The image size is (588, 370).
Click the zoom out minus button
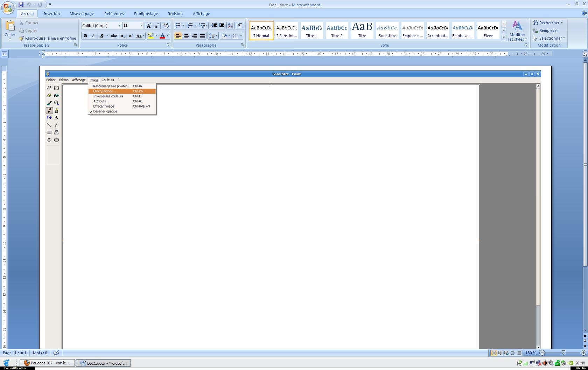pos(542,353)
